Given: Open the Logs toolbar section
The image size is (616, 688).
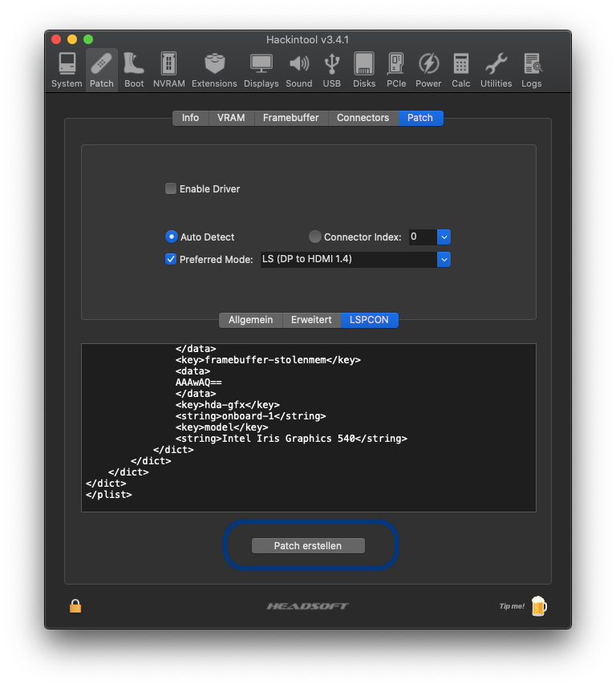Looking at the screenshot, I should pyautogui.click(x=531, y=71).
